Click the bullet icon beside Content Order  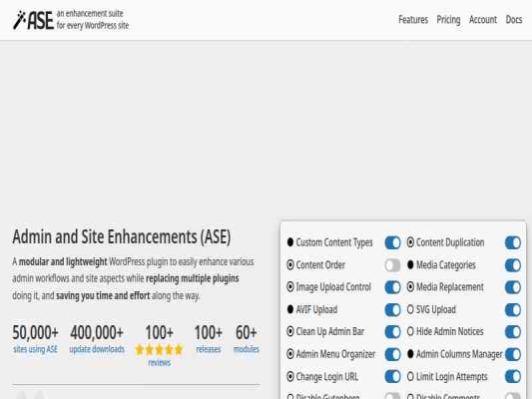point(290,264)
